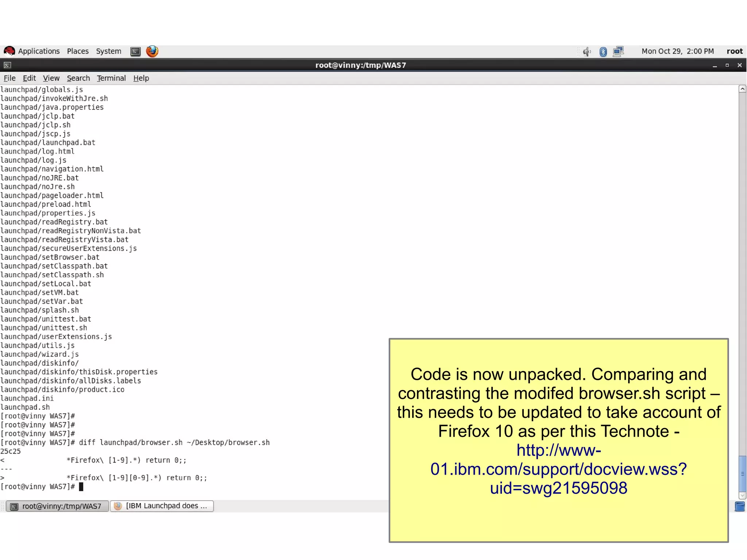Screen dimensions: 747x560
Task: Open the volume control speaker icon
Action: click(587, 51)
